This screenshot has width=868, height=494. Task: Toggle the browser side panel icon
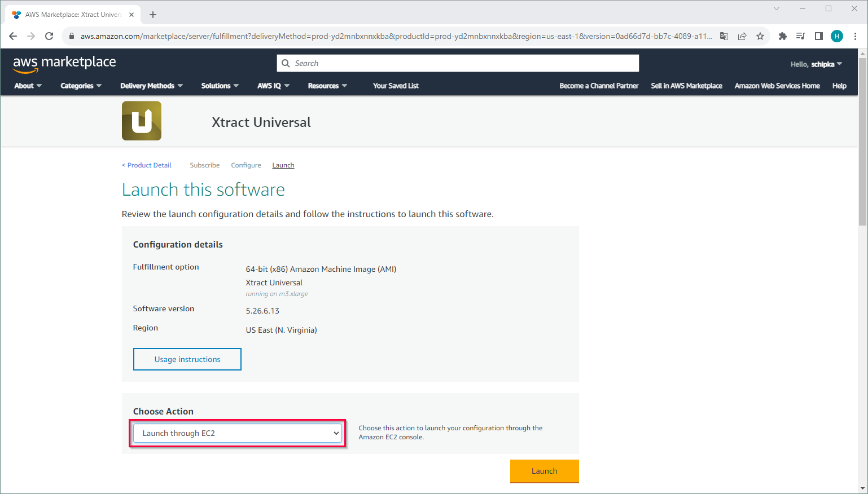(x=819, y=36)
